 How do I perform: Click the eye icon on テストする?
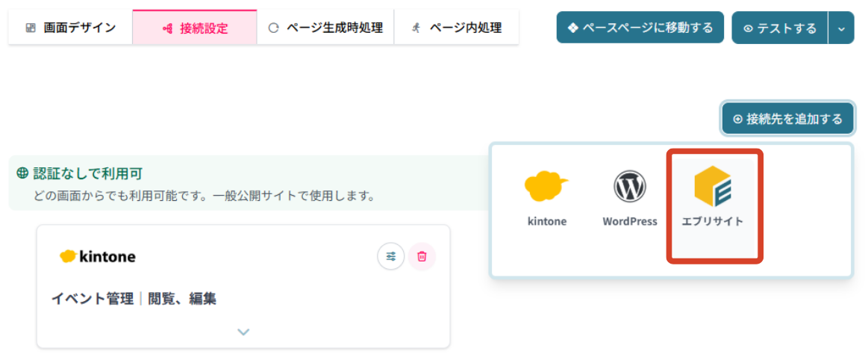point(748,28)
